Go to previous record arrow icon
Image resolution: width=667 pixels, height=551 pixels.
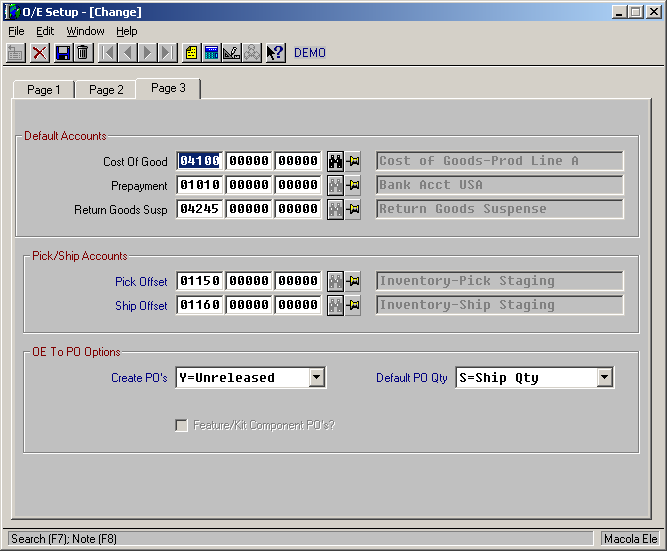point(128,53)
